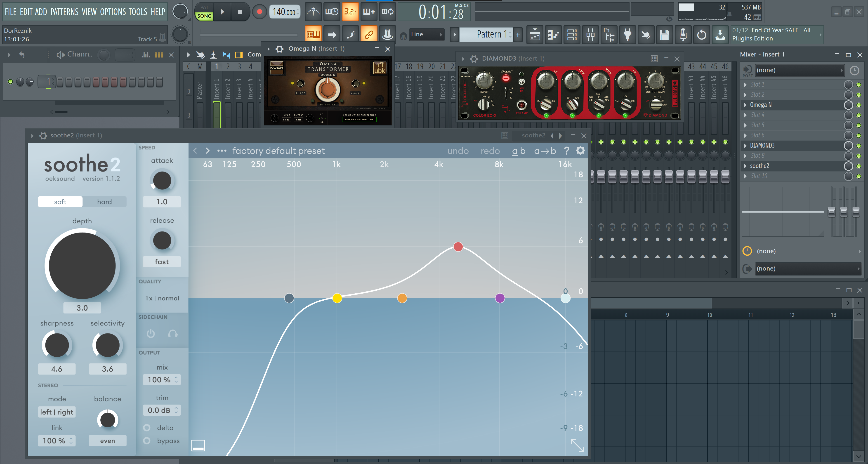Click undo in soothe2 header
The height and width of the screenshot is (464, 868).
pos(458,151)
